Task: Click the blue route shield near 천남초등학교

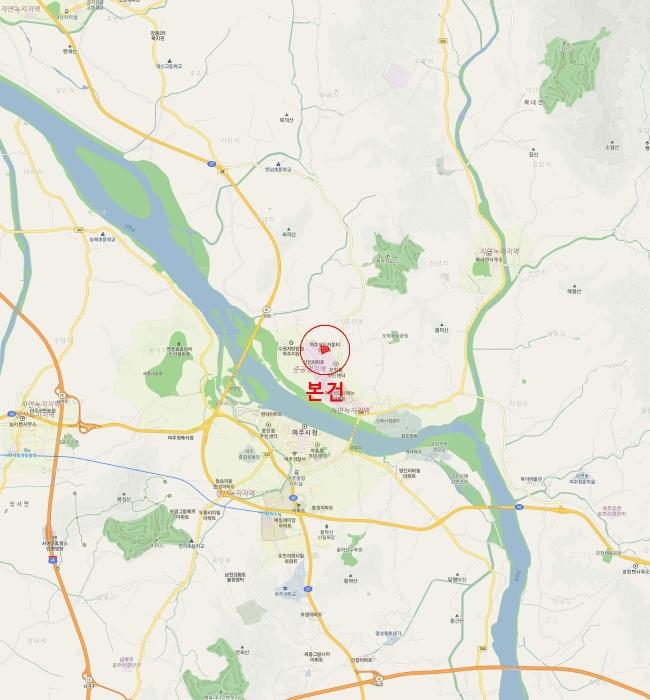Action: pos(212,163)
